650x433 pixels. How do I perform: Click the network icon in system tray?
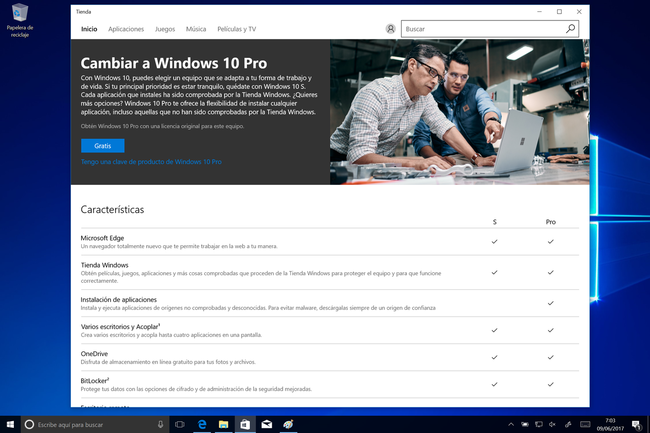538,424
